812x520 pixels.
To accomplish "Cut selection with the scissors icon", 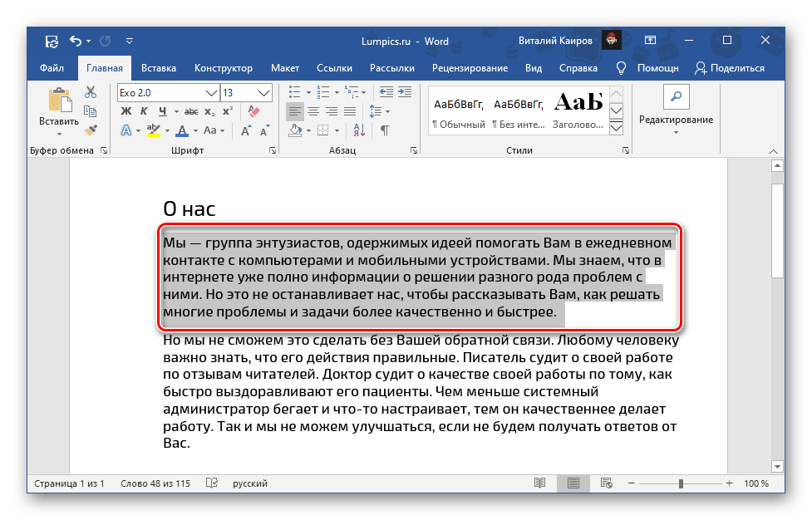I will (x=91, y=92).
